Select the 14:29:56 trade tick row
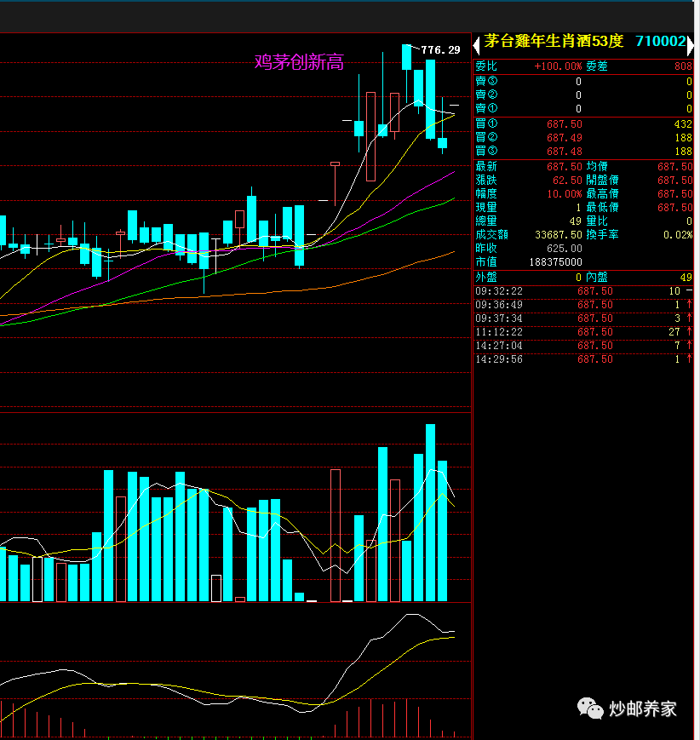The height and width of the screenshot is (740, 700). click(x=583, y=359)
